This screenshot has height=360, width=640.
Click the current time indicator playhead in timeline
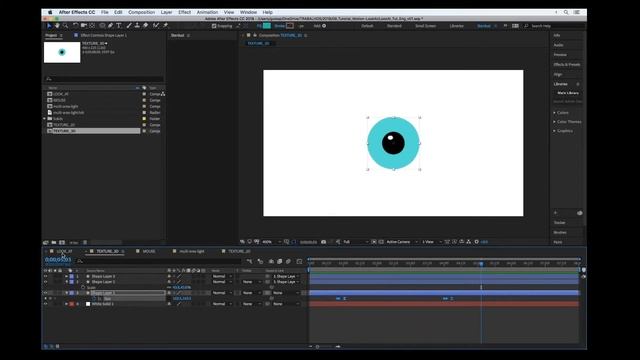[481, 264]
